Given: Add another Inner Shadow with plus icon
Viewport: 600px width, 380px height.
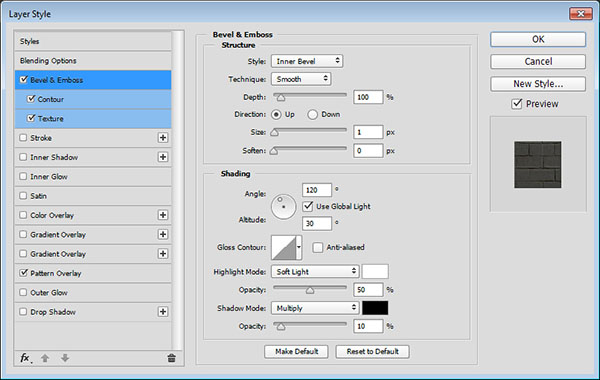Looking at the screenshot, I should (163, 157).
